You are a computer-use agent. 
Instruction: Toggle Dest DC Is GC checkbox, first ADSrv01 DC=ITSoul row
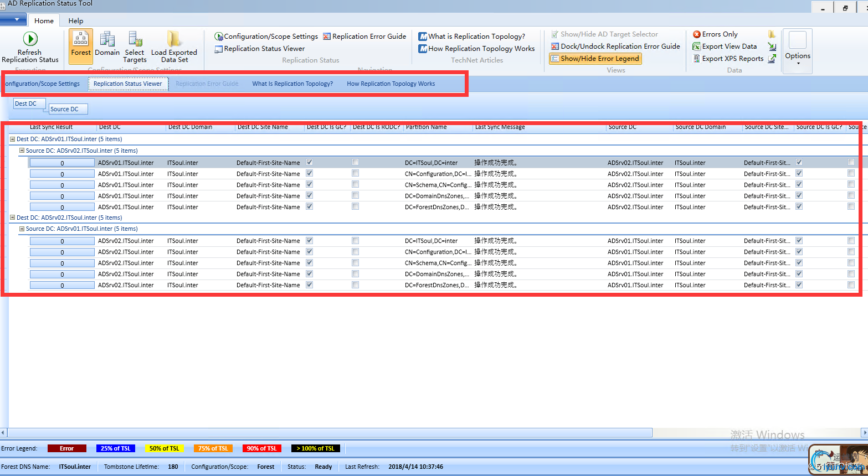(310, 162)
